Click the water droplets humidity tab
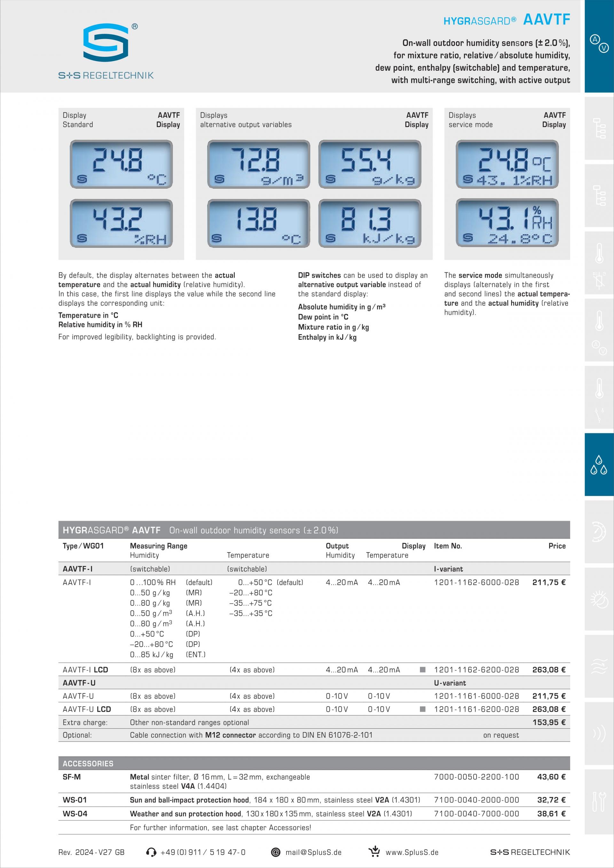This screenshot has width=614, height=868. (x=599, y=464)
